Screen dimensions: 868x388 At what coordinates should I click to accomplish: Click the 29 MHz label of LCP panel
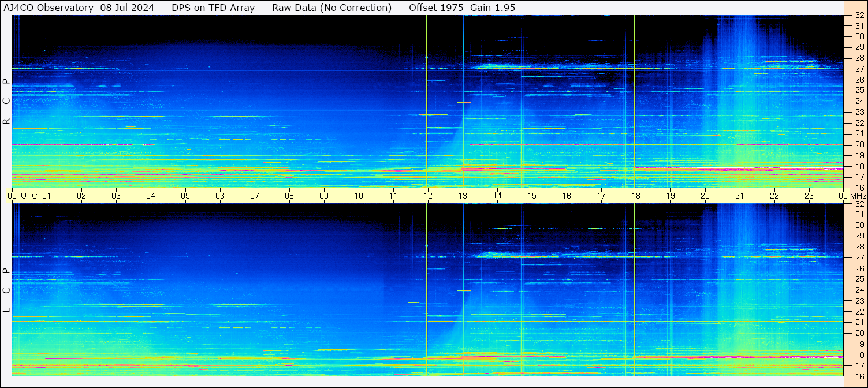click(859, 236)
